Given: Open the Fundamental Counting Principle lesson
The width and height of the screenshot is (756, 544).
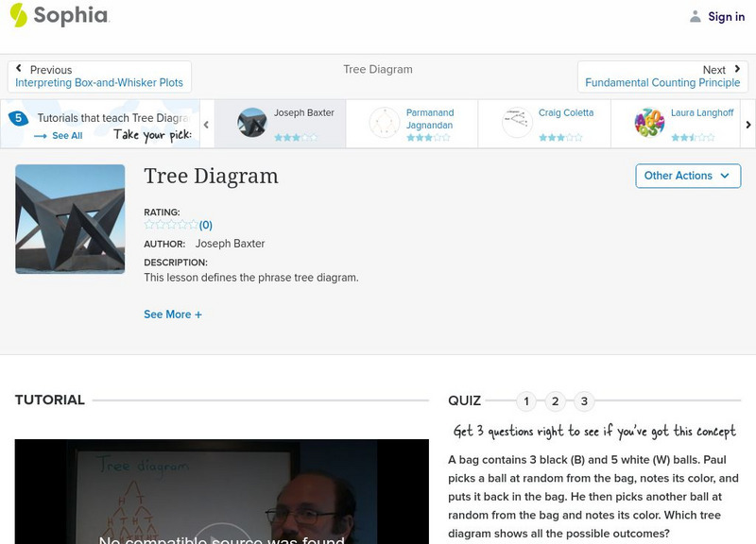Looking at the screenshot, I should 664,82.
